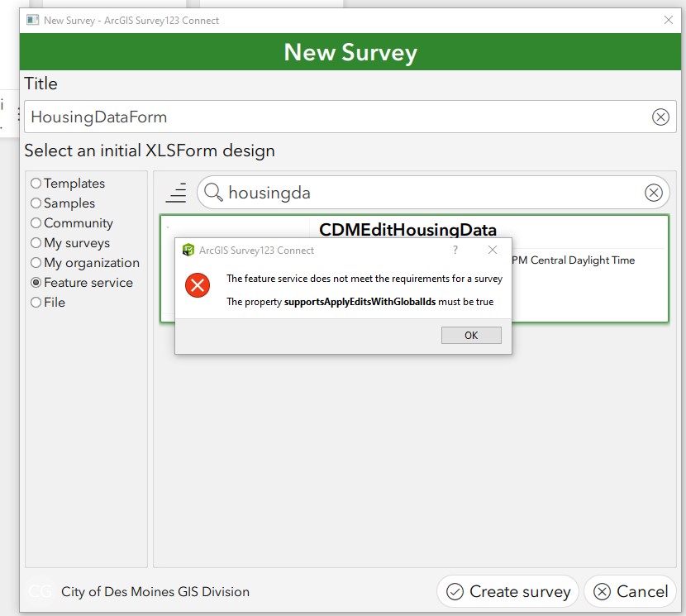Clear the Title field text
Image resolution: width=686 pixels, height=616 pixels.
[660, 117]
